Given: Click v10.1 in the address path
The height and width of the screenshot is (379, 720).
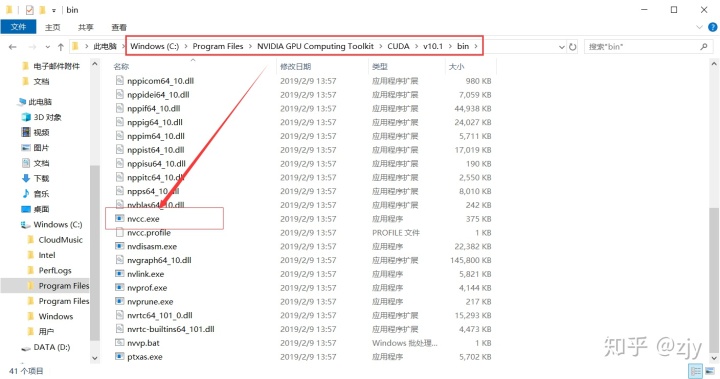Looking at the screenshot, I should [x=433, y=46].
